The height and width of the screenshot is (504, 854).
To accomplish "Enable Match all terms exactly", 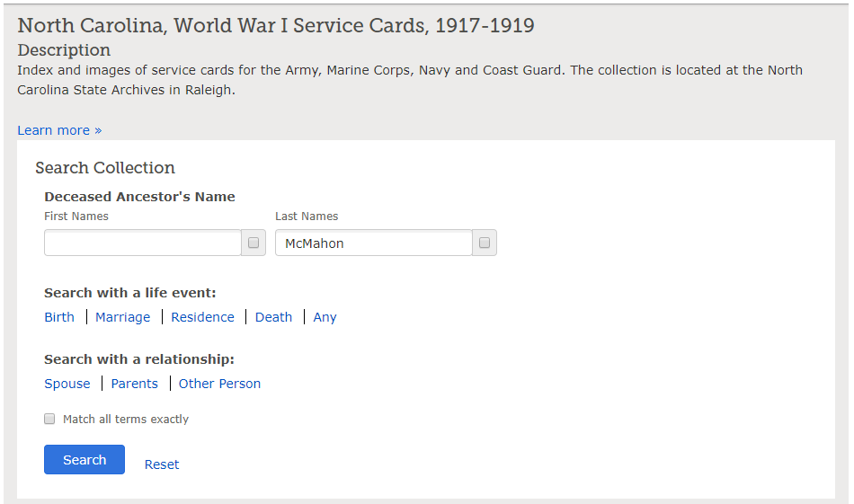I will click(49, 419).
